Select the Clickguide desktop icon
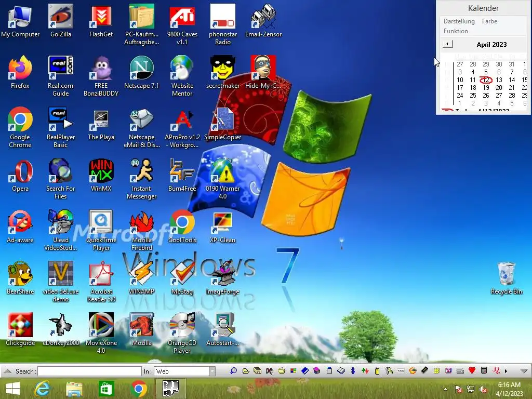Viewport: 532px width, 399px height. (x=20, y=329)
